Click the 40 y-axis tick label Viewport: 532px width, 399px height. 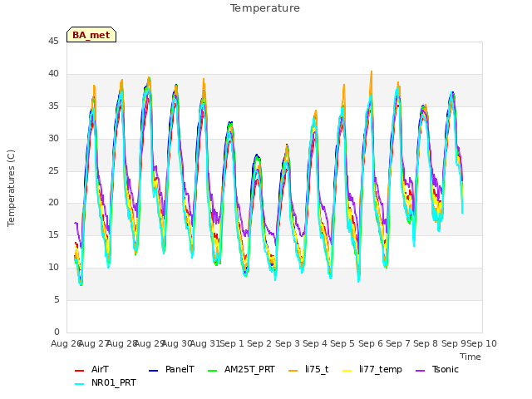(53, 73)
